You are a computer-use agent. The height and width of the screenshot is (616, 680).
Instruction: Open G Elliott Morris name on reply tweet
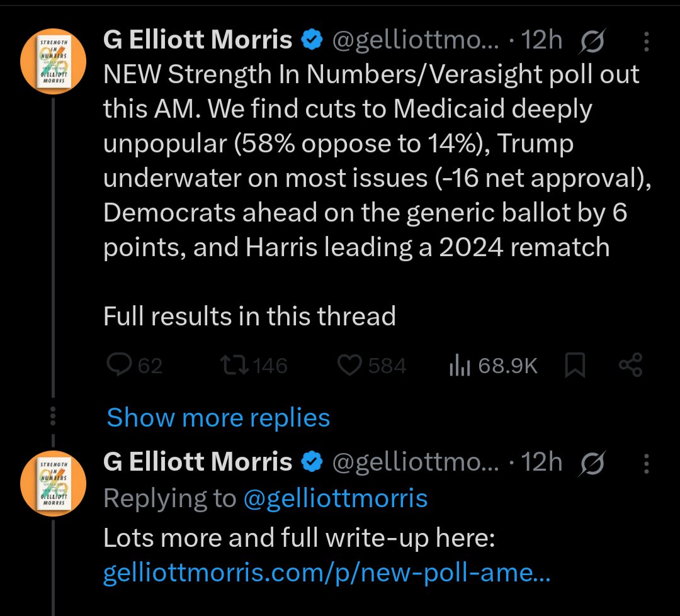(x=198, y=462)
